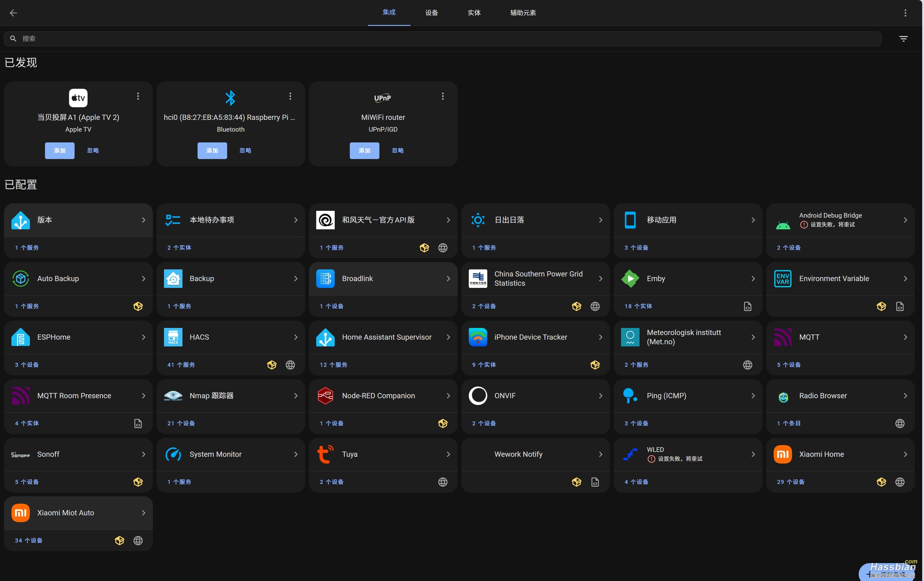Click the Environment Variable ENV VAR icon
The width and height of the screenshot is (924, 581).
pyautogui.click(x=783, y=279)
